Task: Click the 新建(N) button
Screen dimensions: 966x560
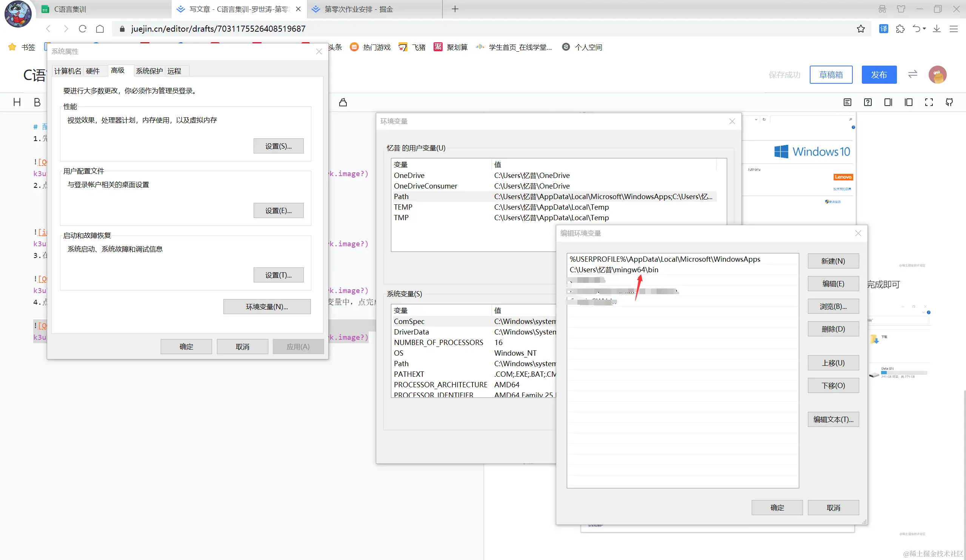Action: pyautogui.click(x=833, y=261)
